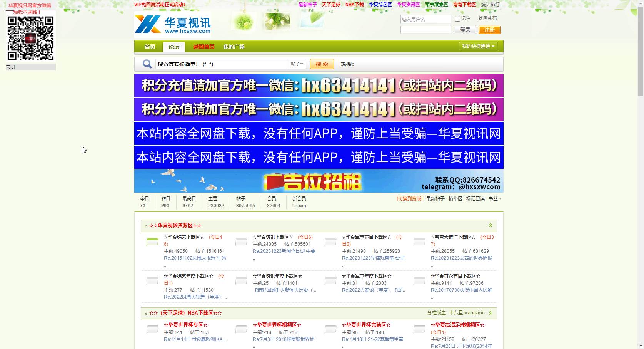Open the ☆华夏世界杯竞猜区☆ forum title

366,325
